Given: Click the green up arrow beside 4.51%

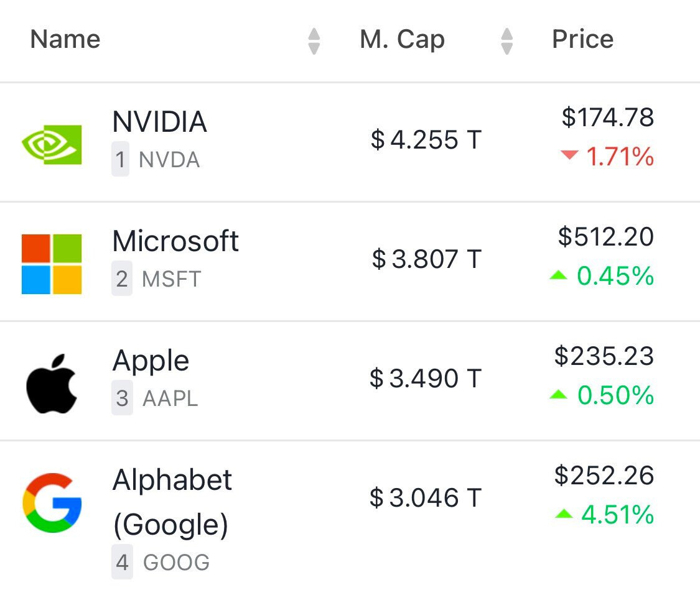Looking at the screenshot, I should tap(564, 514).
